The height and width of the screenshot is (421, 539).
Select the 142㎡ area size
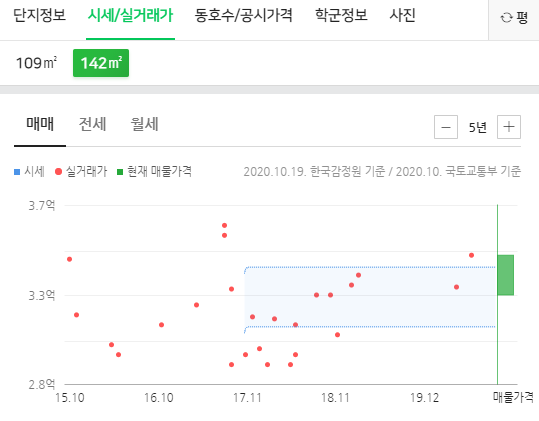pos(101,63)
